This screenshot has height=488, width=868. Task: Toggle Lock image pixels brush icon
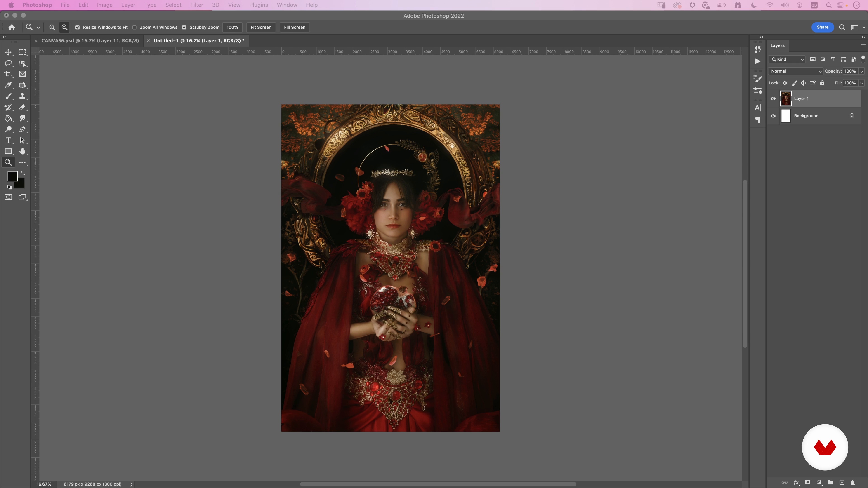pyautogui.click(x=794, y=83)
